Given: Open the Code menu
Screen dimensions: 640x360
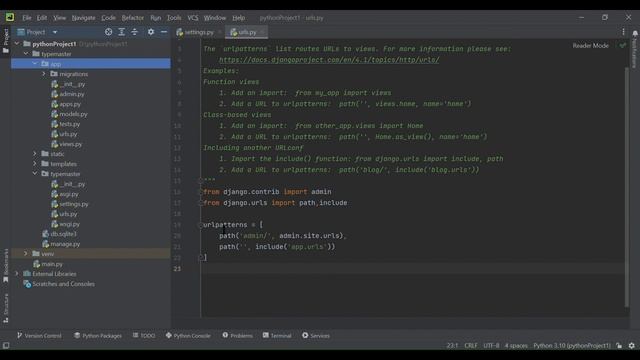Looking at the screenshot, I should [108, 18].
